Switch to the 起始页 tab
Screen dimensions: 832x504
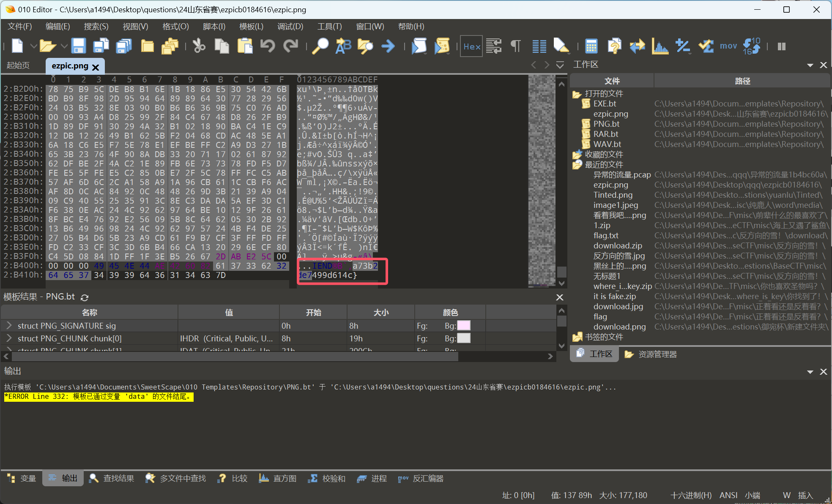pos(18,65)
